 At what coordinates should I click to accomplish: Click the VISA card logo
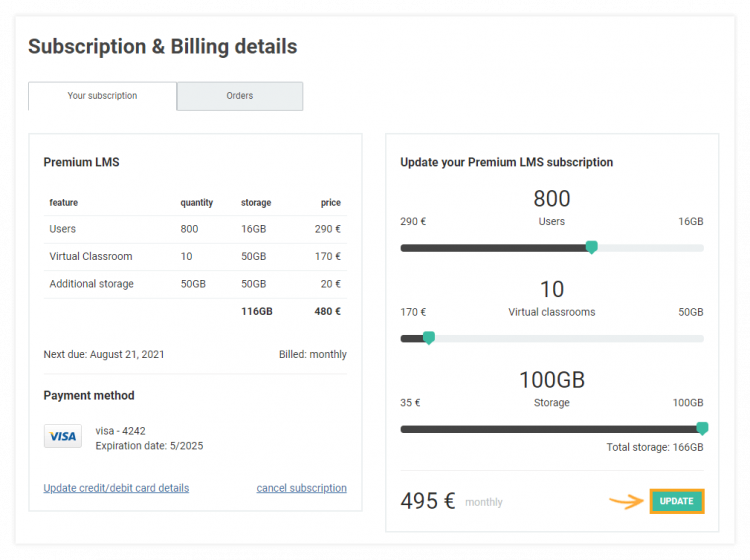click(x=63, y=437)
